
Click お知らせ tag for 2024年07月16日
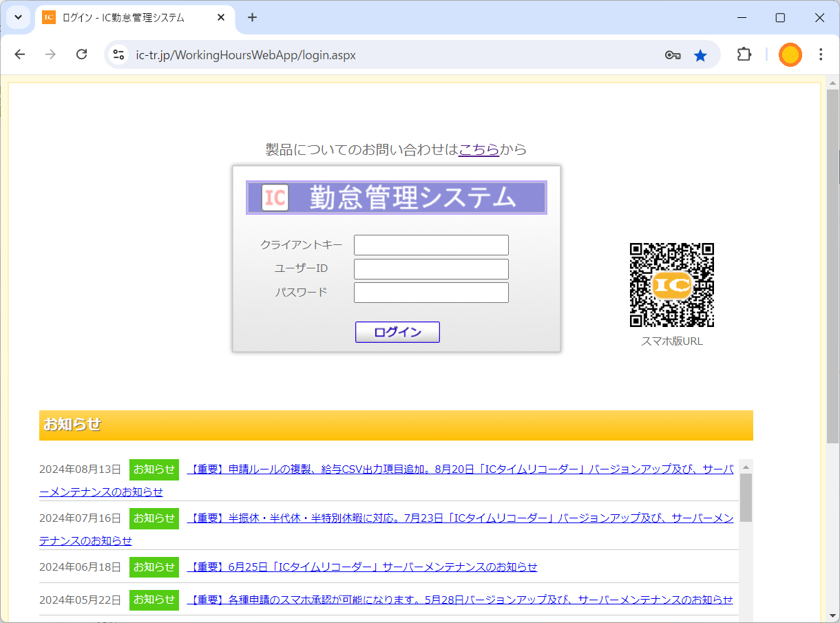[x=154, y=518]
